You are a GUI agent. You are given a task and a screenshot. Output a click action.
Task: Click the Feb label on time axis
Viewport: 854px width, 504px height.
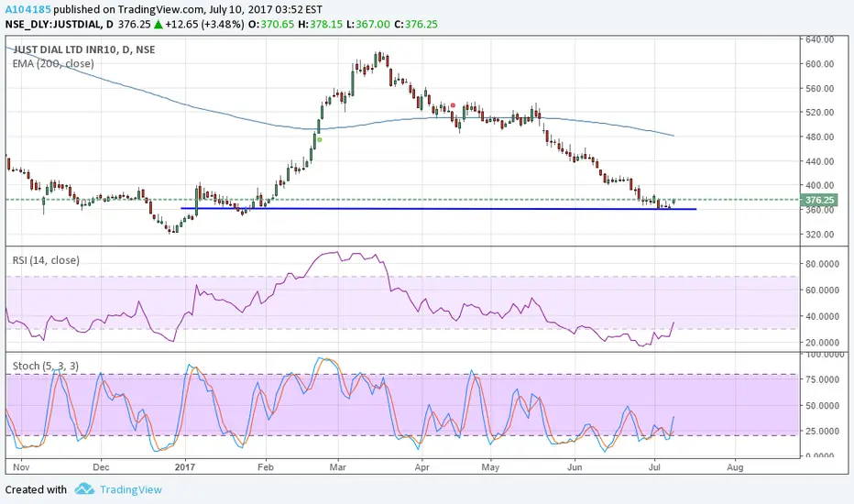tap(265, 467)
